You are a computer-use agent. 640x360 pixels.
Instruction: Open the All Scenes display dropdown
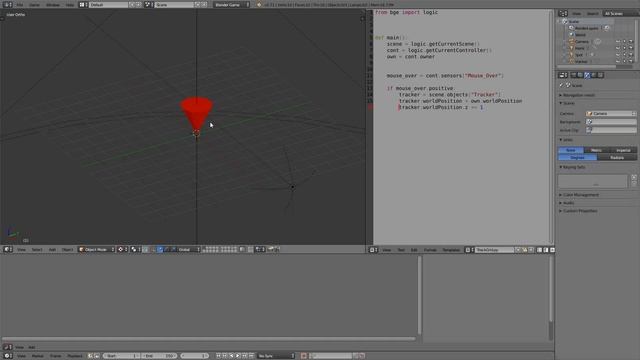(x=620, y=13)
